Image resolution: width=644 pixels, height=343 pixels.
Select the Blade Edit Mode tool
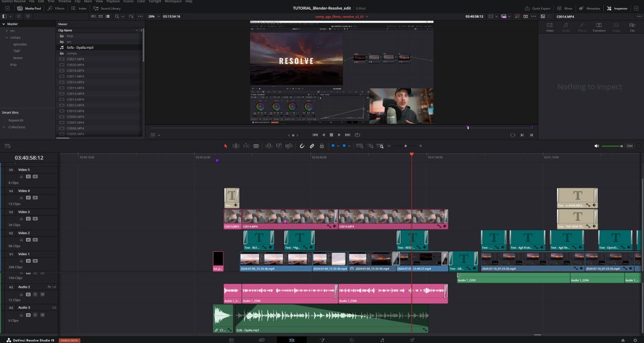point(256,146)
